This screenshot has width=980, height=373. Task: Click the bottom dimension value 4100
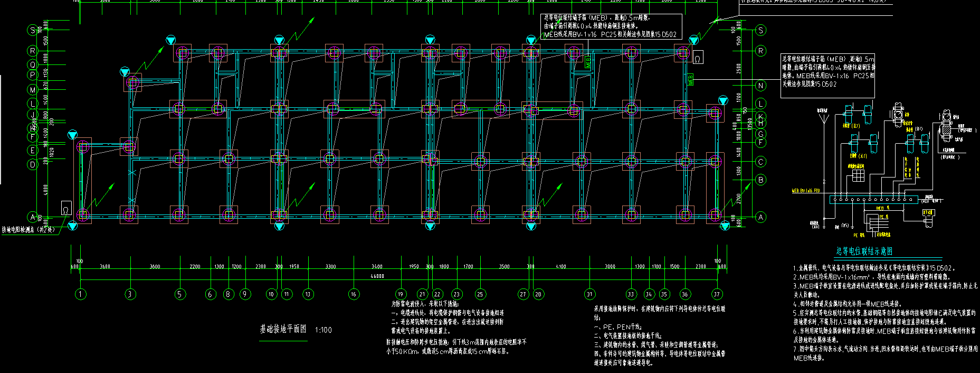point(560,267)
